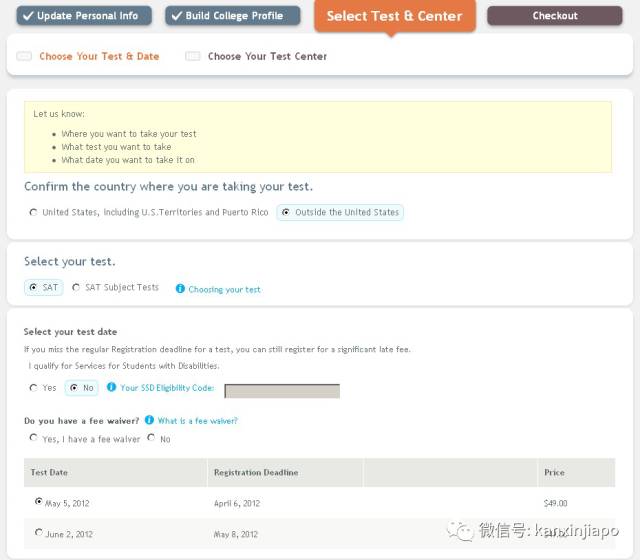Open the Update Personal Info tab
The height and width of the screenshot is (560, 640).
click(84, 16)
